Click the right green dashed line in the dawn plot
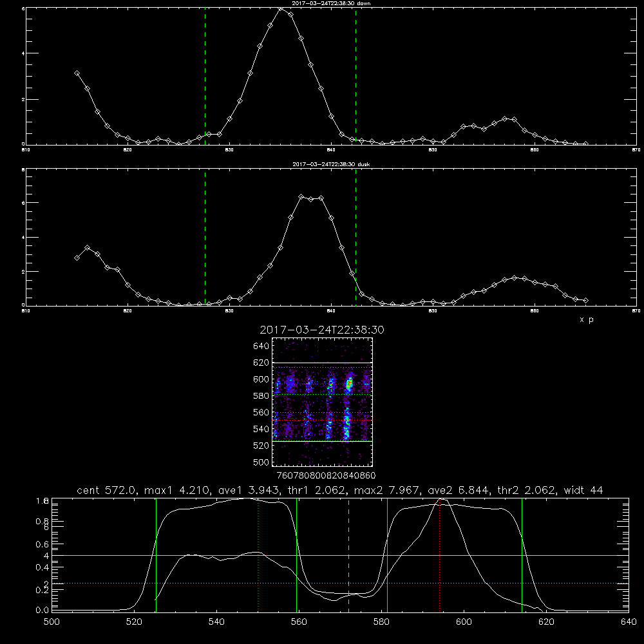 355,76
